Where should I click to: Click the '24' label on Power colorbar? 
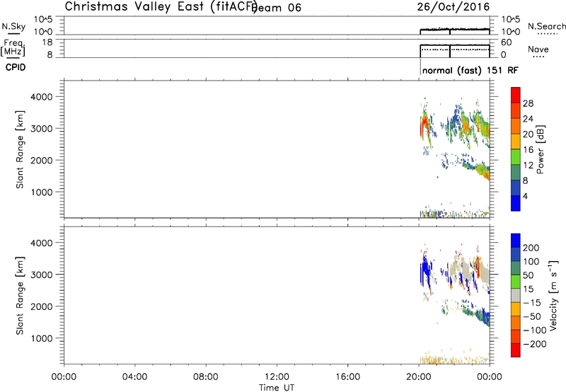click(x=528, y=119)
